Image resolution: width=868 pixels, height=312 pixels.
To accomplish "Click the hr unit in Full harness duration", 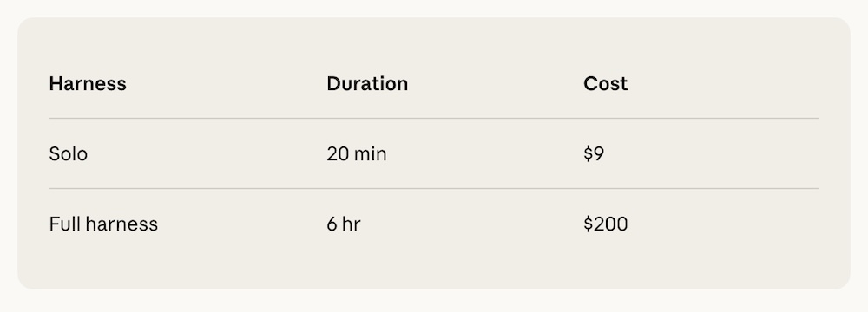I will coord(351,224).
